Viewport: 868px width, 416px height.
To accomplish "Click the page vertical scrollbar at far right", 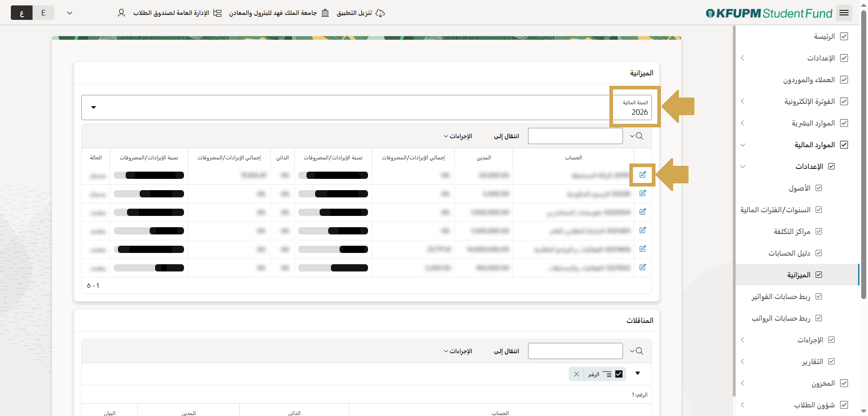I will (x=863, y=154).
